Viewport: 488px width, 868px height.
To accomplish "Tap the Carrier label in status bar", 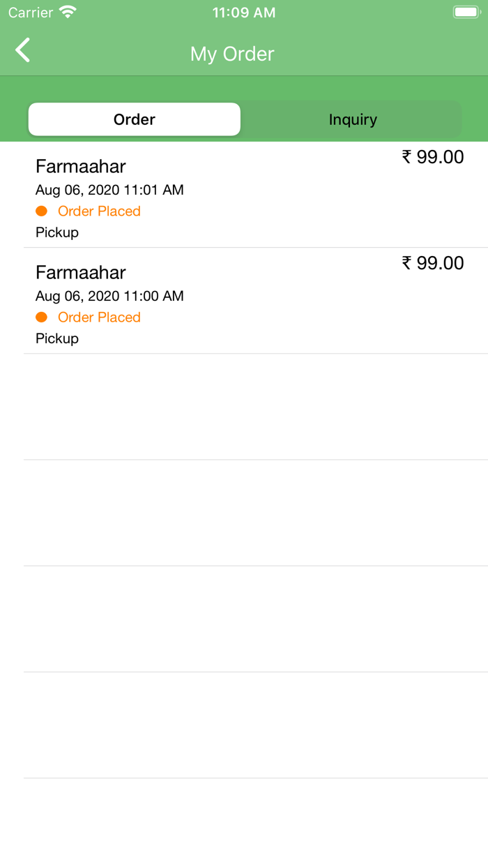I will [29, 12].
